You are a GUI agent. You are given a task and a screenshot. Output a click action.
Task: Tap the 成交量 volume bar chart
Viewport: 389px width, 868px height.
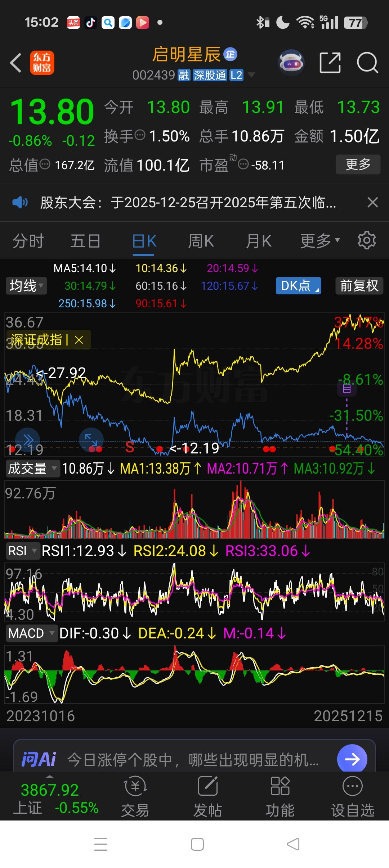tap(194, 510)
